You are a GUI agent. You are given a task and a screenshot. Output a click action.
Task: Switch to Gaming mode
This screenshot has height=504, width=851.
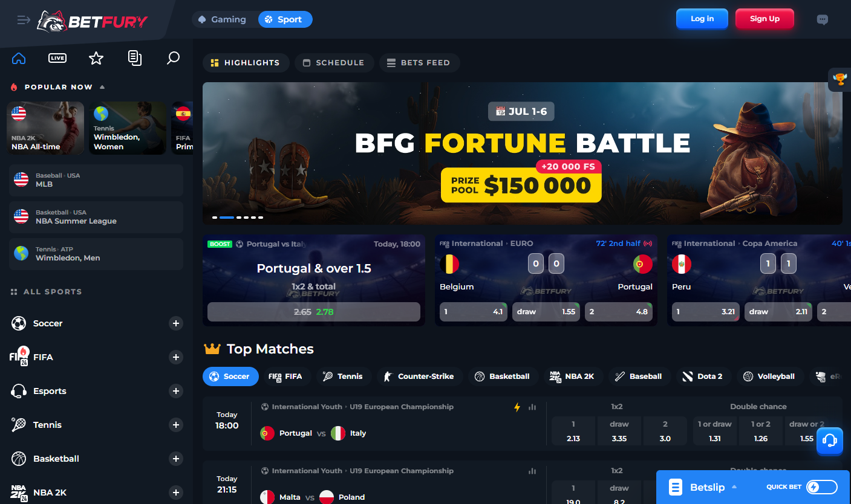pyautogui.click(x=223, y=19)
